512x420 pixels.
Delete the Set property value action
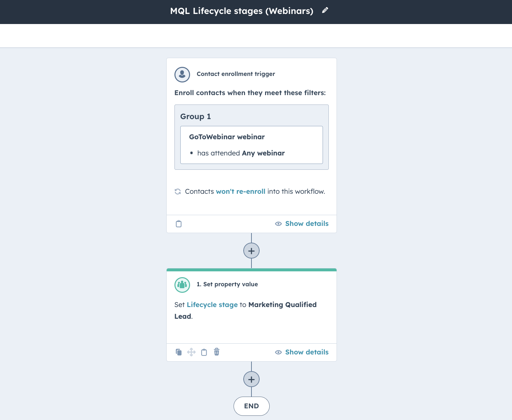coord(217,352)
